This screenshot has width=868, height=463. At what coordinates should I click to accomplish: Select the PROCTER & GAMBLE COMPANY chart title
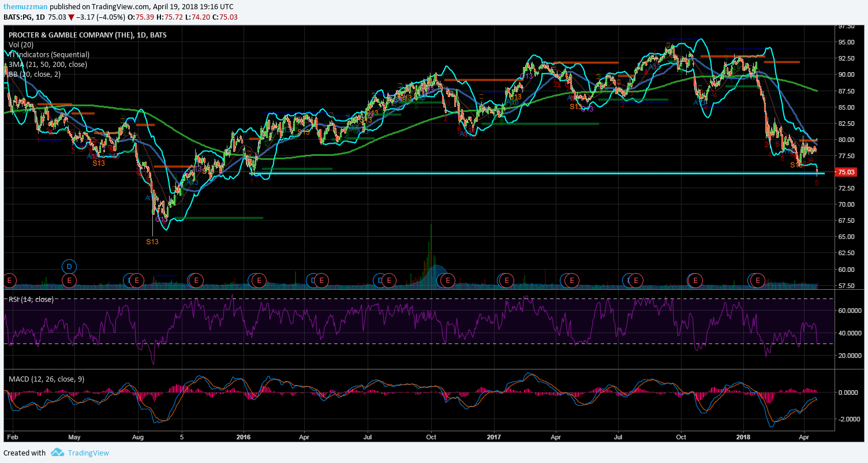point(87,35)
